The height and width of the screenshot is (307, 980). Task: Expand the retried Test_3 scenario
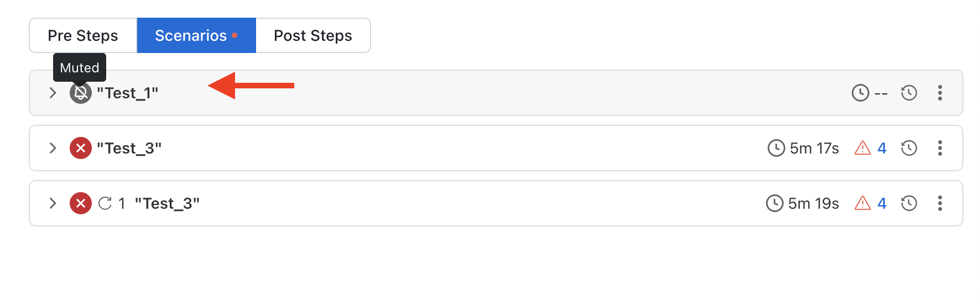coord(53,203)
